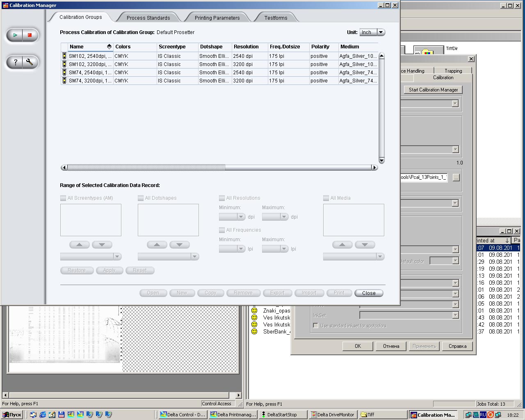Click status icon of SM74, 3200dpi row

point(64,81)
